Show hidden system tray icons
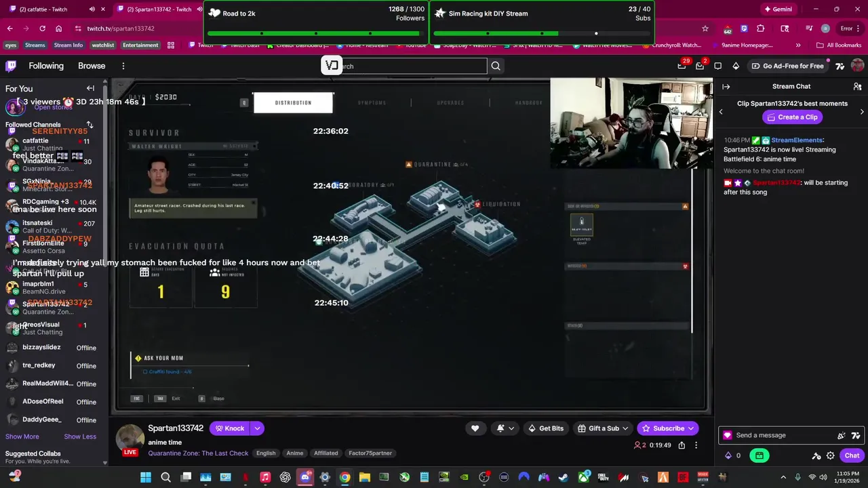 click(783, 477)
